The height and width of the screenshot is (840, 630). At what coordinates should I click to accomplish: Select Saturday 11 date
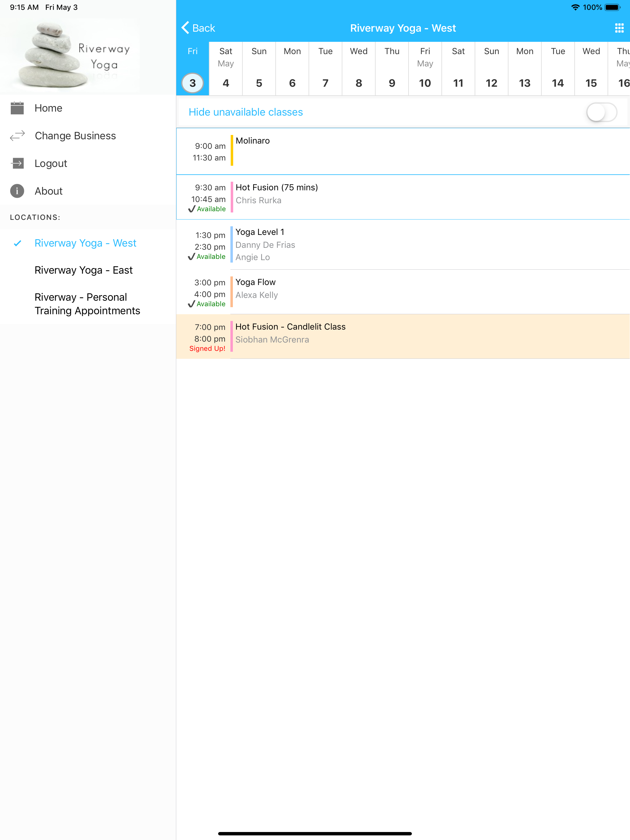pyautogui.click(x=458, y=68)
